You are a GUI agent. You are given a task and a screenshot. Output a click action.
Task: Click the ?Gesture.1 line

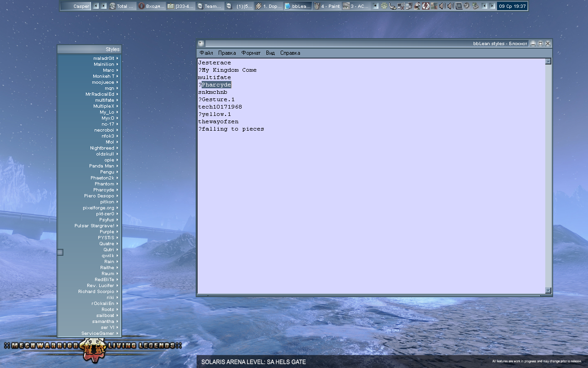point(216,99)
